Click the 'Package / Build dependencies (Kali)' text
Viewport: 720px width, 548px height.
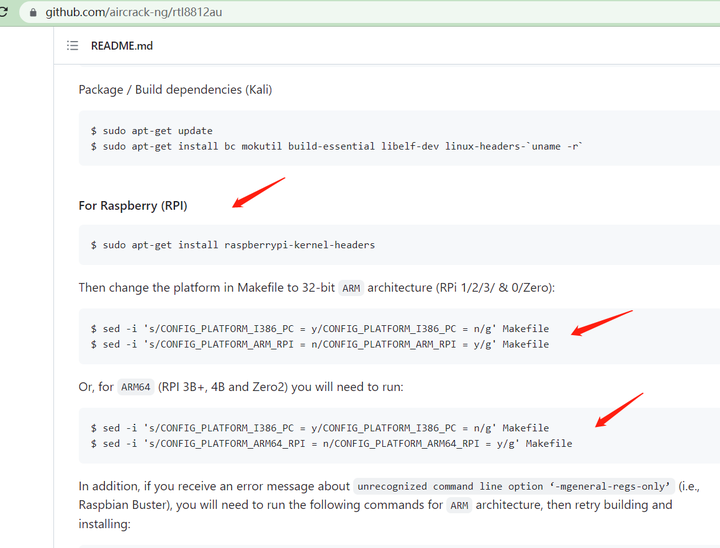(x=175, y=90)
